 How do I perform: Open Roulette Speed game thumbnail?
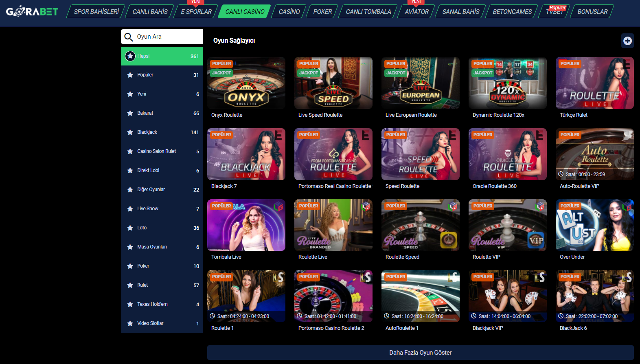(421, 225)
